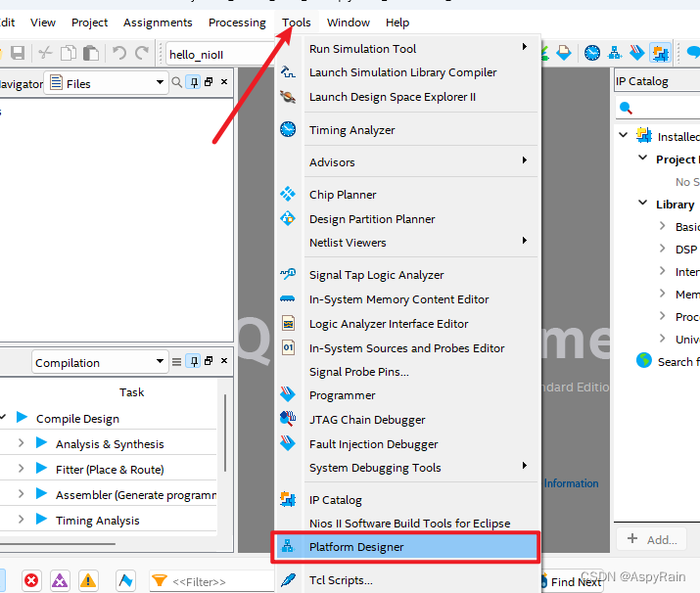Viewport: 700px width, 593px height.
Task: Open the Tools menu
Action: pyautogui.click(x=296, y=23)
